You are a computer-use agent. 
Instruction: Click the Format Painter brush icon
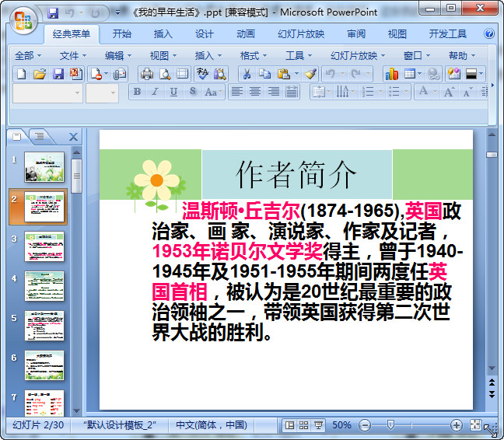pyautogui.click(x=310, y=74)
